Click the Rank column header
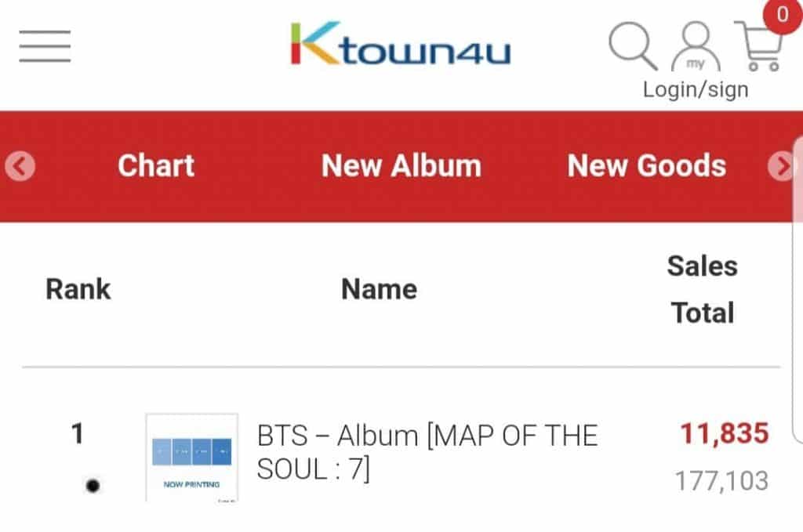The height and width of the screenshot is (532, 803). pyautogui.click(x=78, y=289)
